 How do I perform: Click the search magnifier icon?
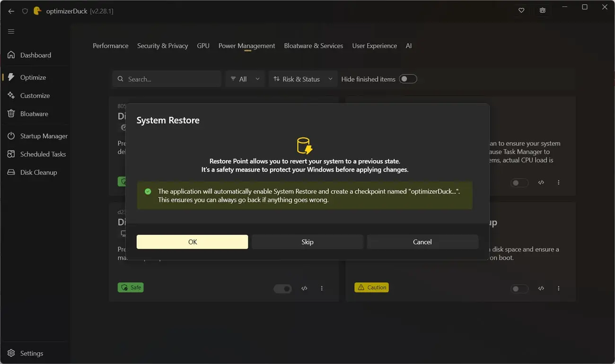[121, 79]
